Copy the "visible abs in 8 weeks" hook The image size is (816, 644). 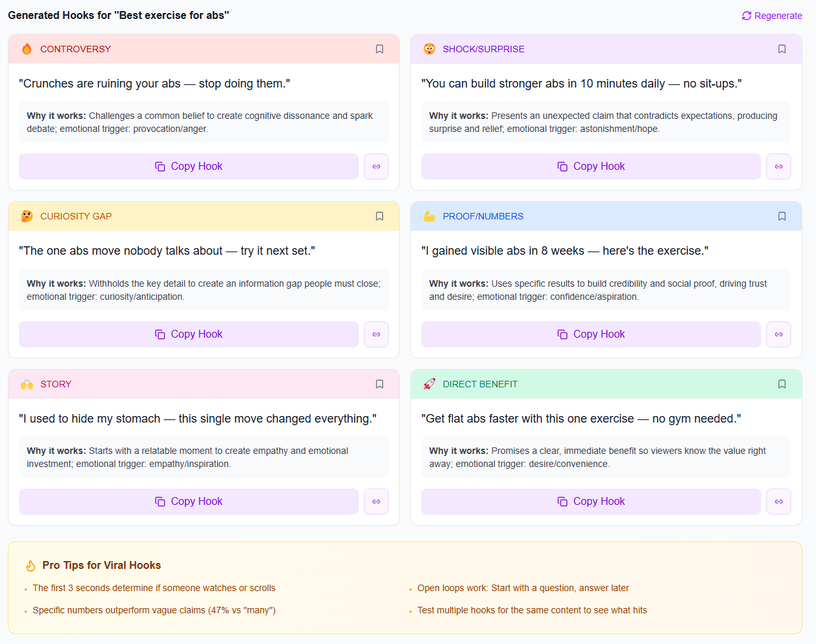point(591,334)
